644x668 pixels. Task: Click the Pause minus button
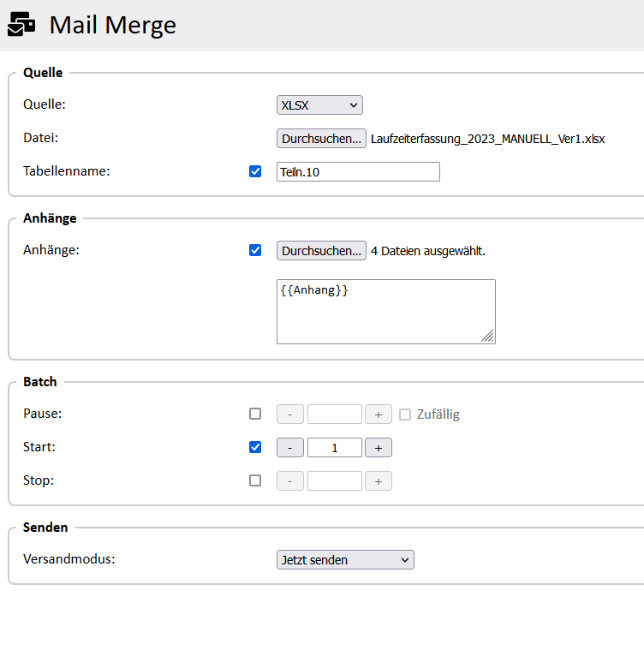pos(290,415)
